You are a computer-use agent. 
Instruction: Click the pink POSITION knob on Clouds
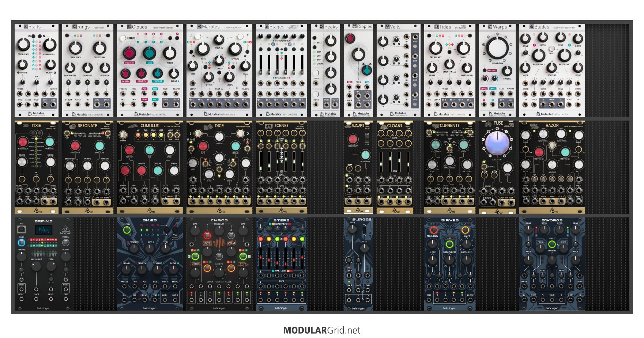(129, 53)
